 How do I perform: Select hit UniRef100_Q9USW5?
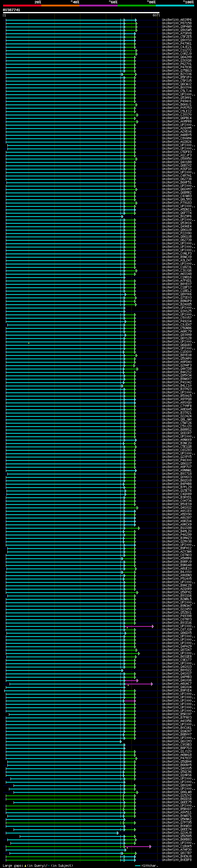pos(176,30)
